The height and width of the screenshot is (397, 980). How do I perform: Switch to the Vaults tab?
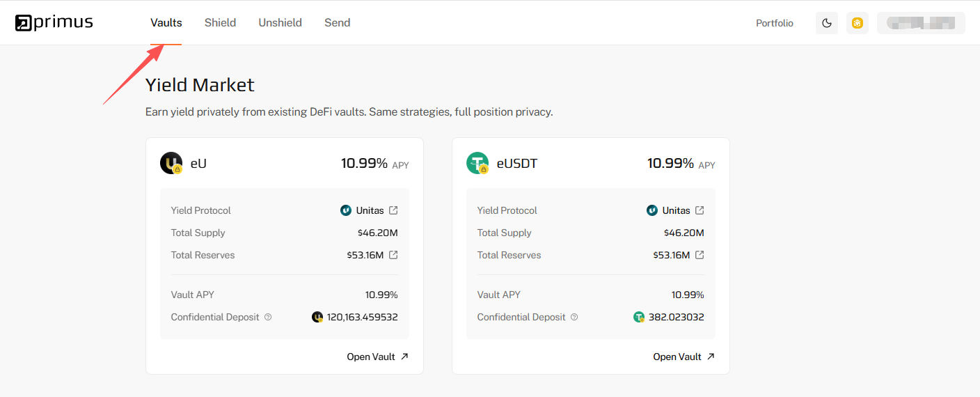point(166,22)
